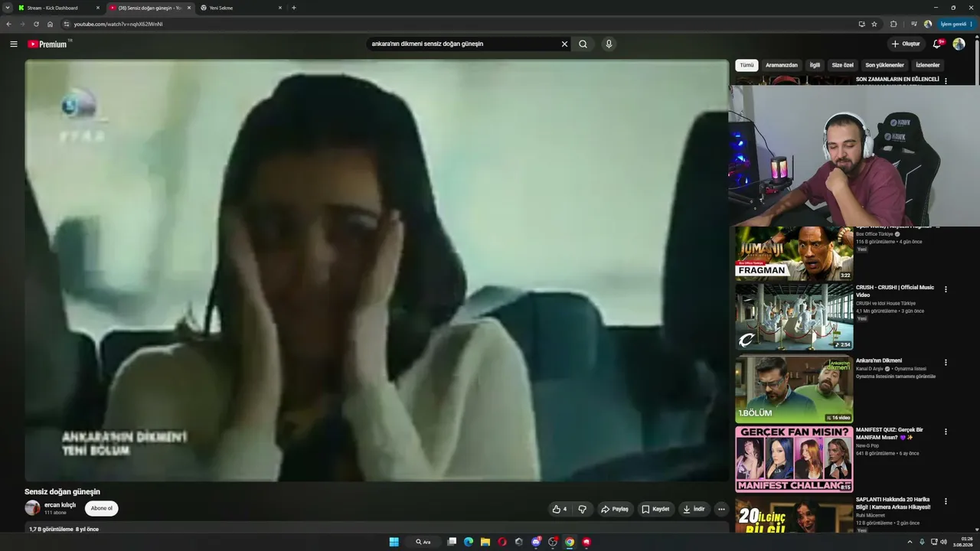Go back in the browser

8,24
